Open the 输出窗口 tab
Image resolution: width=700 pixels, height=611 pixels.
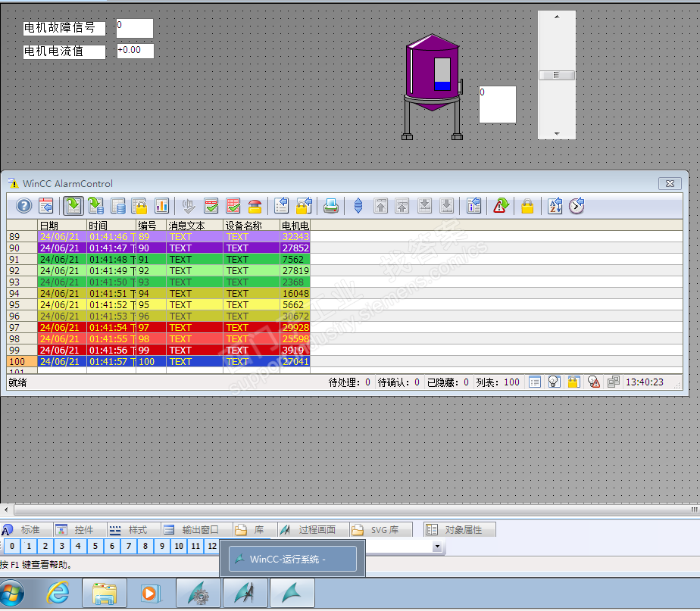coord(196,530)
